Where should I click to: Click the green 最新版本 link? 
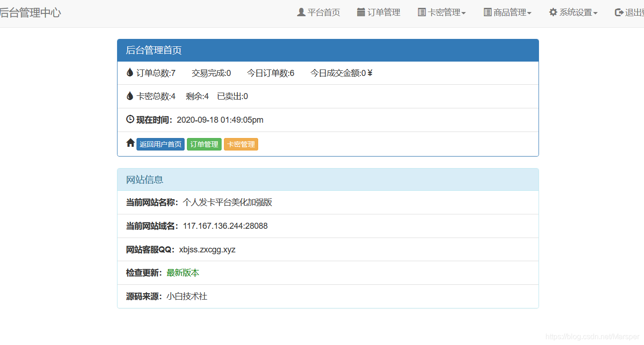[183, 273]
